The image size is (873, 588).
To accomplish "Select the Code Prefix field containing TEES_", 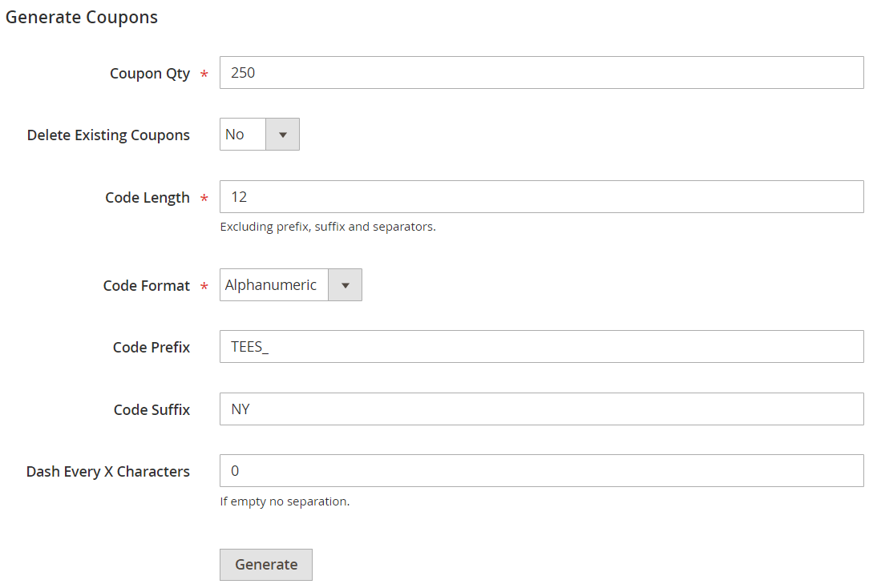I will tap(541, 347).
